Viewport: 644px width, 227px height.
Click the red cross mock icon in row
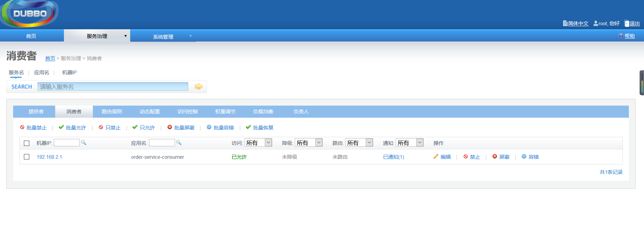pyautogui.click(x=495, y=156)
